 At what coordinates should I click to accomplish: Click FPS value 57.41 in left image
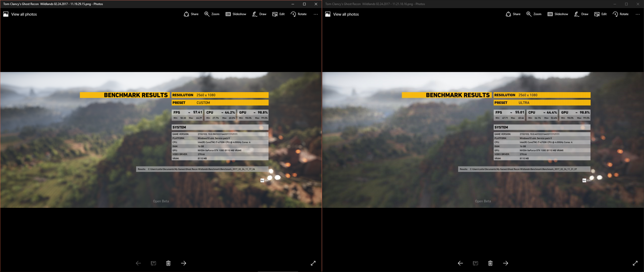tap(197, 112)
